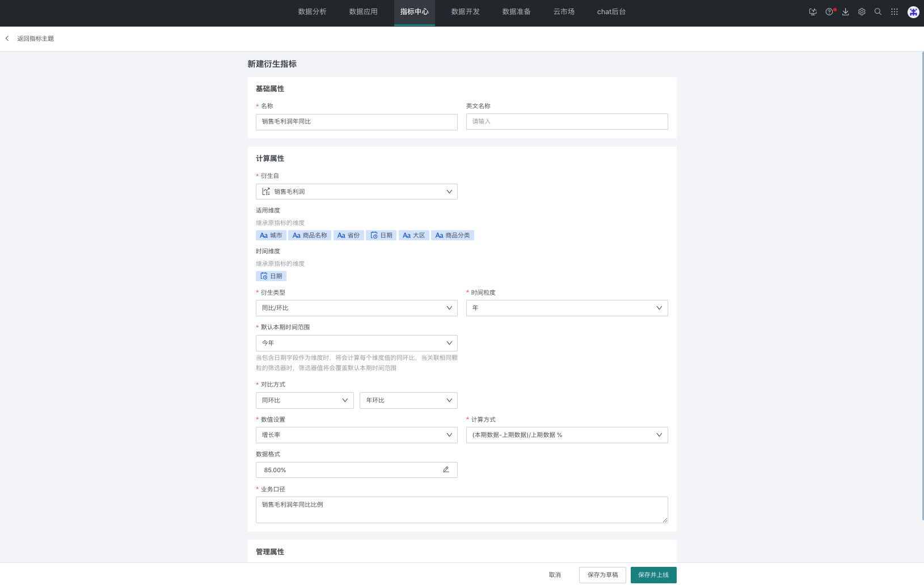924x585 pixels.
Task: Click the download icon in top bar
Action: point(845,12)
